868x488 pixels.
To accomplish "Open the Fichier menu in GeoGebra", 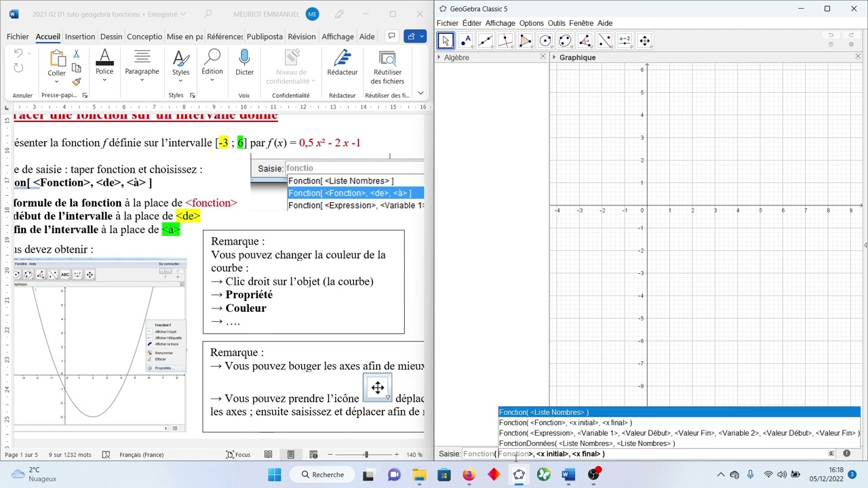I will point(448,23).
